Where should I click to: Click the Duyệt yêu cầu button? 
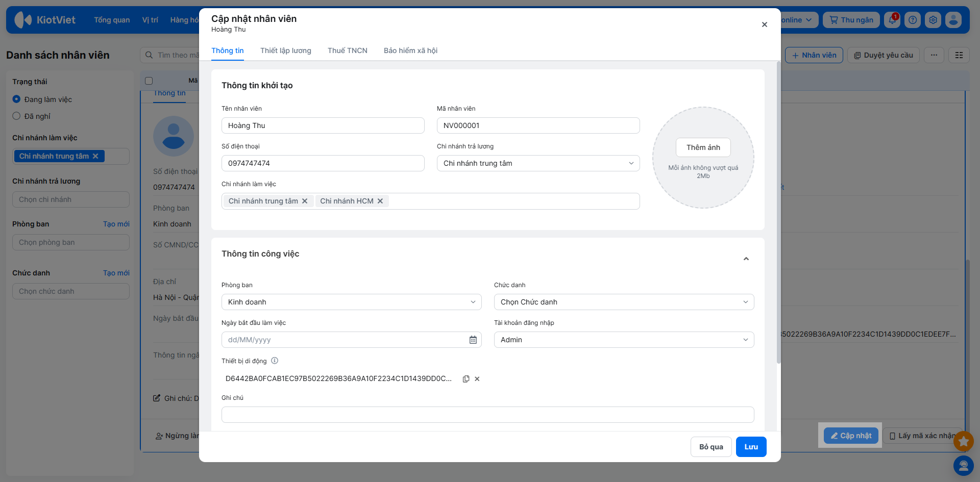[884, 55]
